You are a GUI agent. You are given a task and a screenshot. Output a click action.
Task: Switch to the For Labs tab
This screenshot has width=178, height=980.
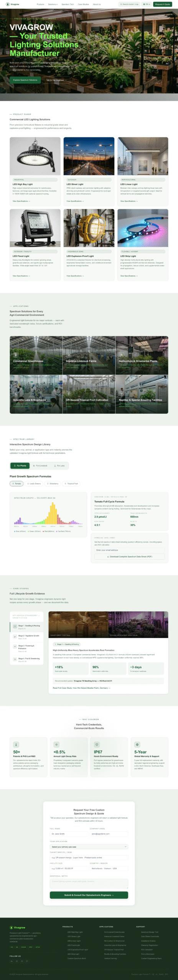[x=59, y=465]
